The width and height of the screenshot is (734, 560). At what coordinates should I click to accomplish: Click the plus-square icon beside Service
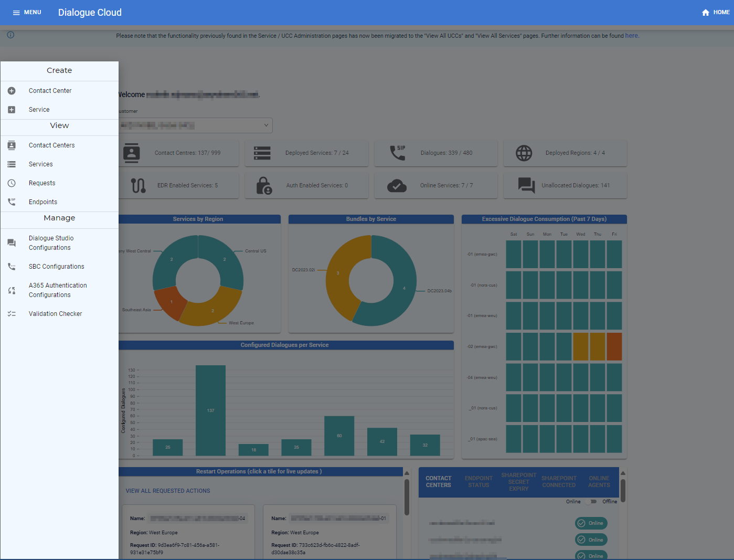[12, 110]
